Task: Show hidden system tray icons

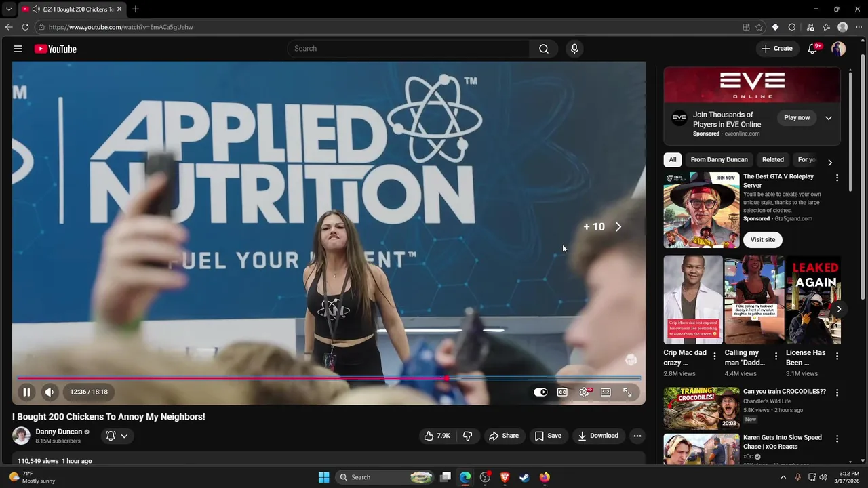Action: click(x=783, y=477)
